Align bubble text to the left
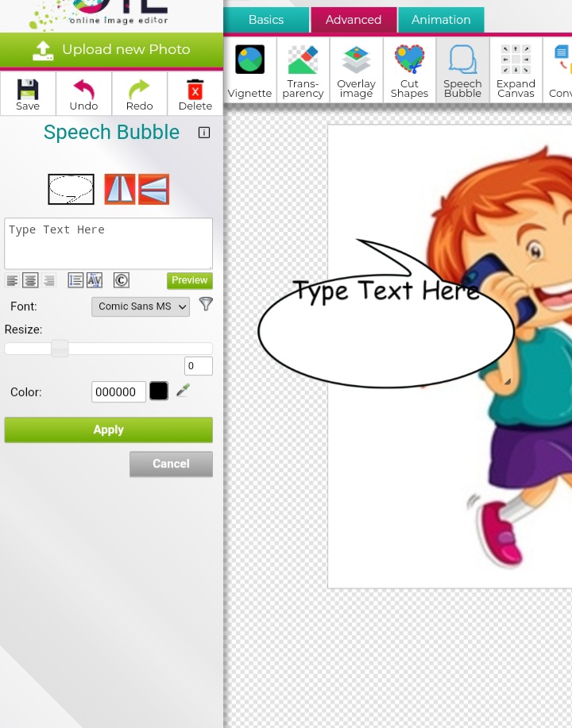This screenshot has width=572, height=728. click(x=12, y=280)
